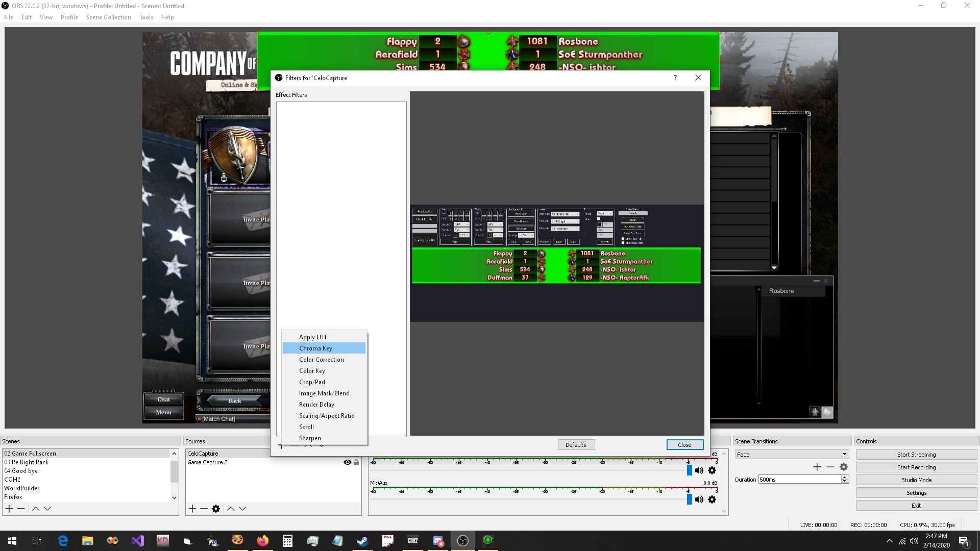Open the Tools menu
Screen dimensions: 980x551
coord(146,17)
